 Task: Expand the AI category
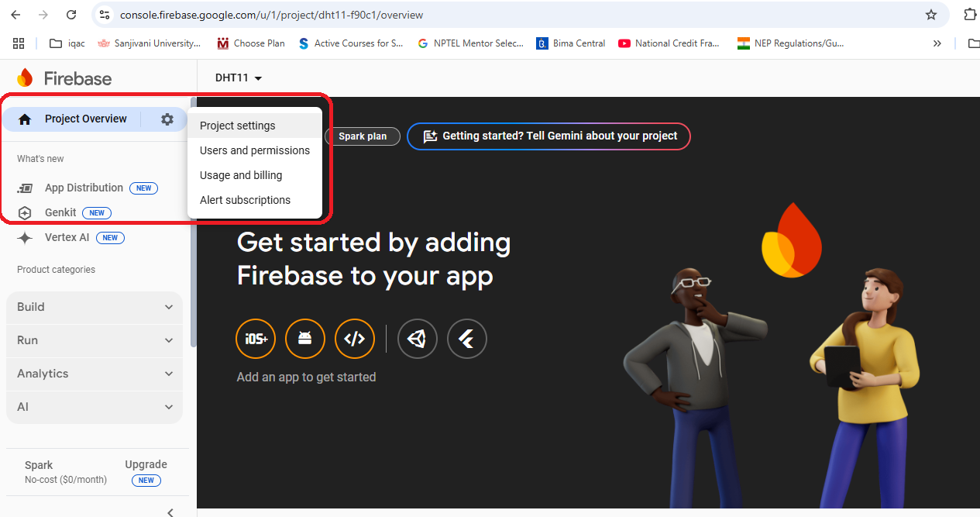95,407
